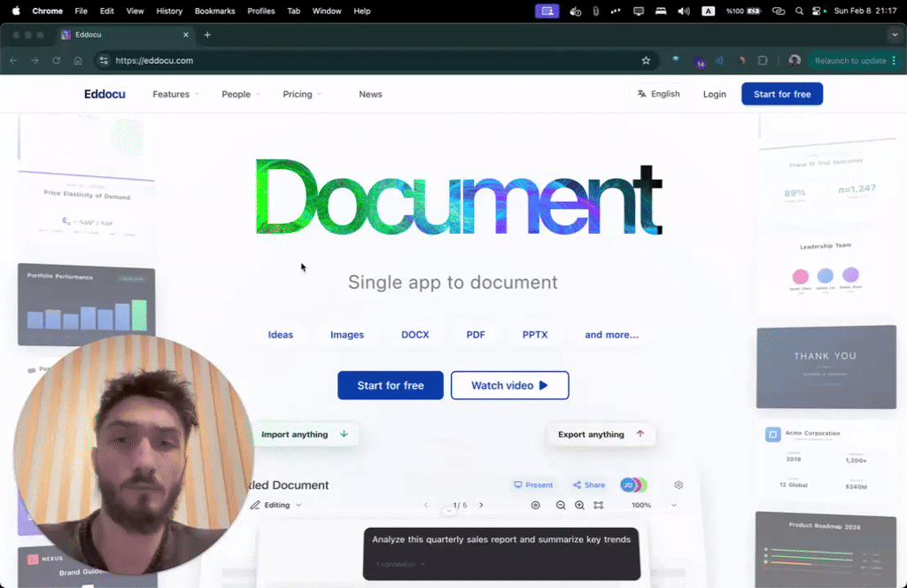907x588 pixels.
Task: Open the History menu
Action: pyautogui.click(x=169, y=11)
